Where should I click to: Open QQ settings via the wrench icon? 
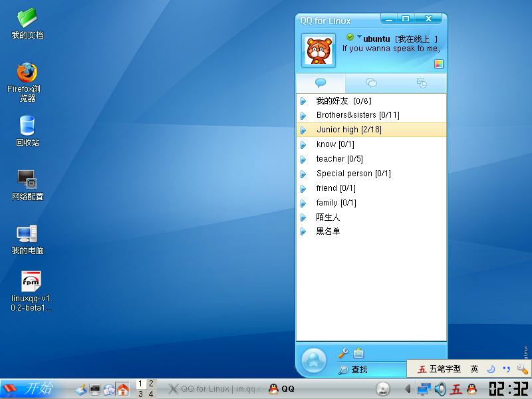coord(342,353)
